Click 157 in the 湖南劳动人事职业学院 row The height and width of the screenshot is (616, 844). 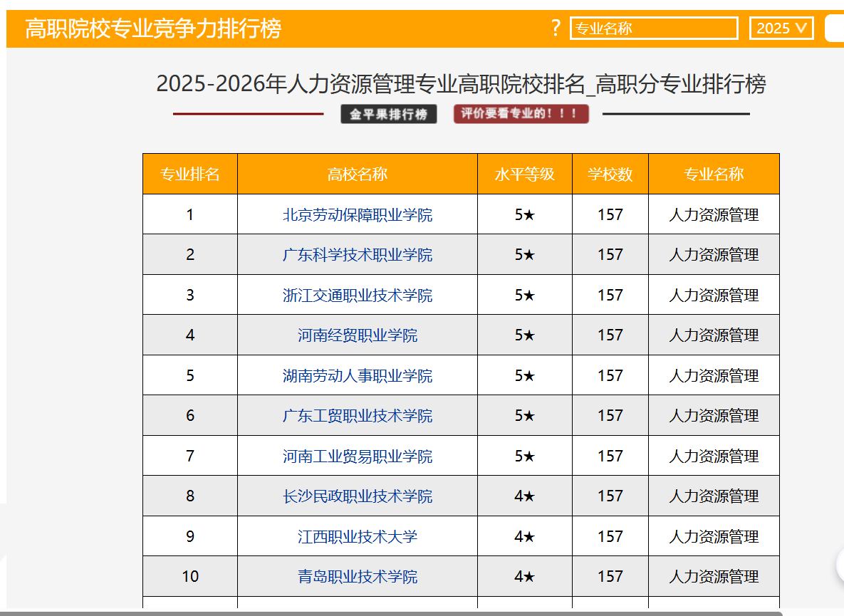[610, 375]
